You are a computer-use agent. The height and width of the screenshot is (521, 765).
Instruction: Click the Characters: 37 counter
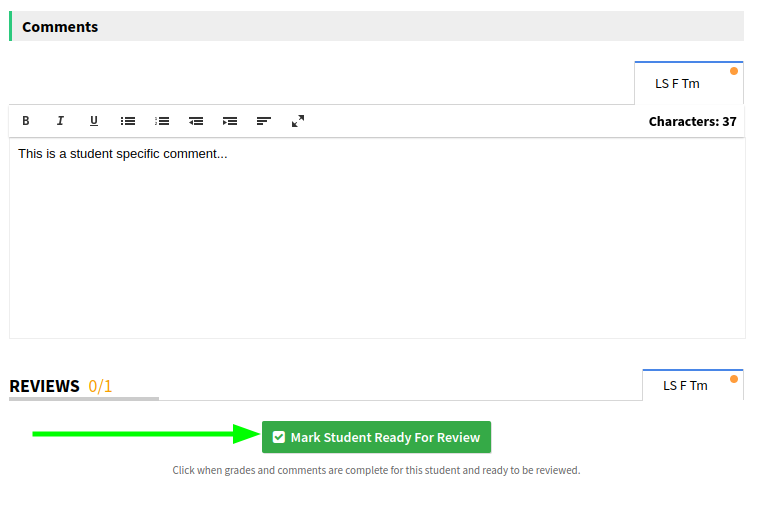(x=692, y=122)
